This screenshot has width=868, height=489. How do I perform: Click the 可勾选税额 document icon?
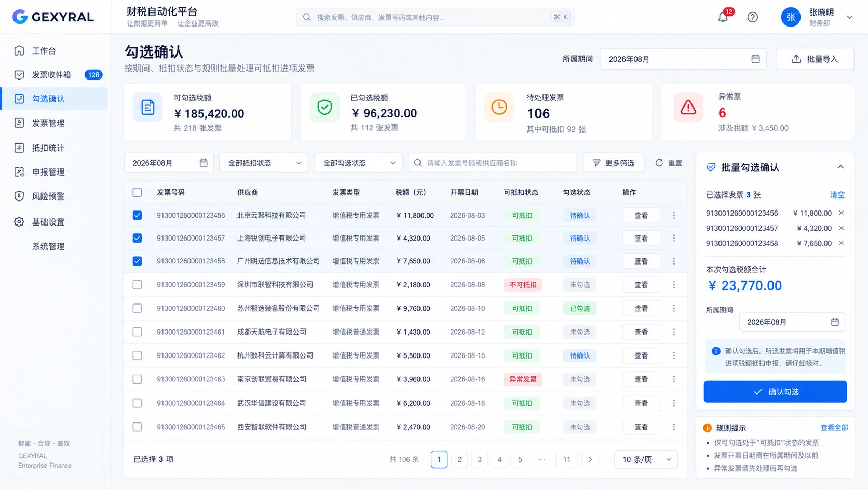148,108
